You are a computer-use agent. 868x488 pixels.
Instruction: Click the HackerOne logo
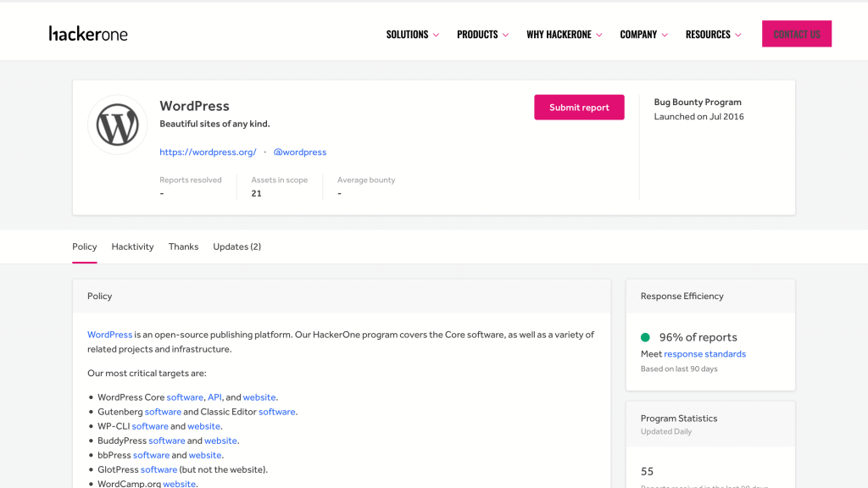(88, 34)
